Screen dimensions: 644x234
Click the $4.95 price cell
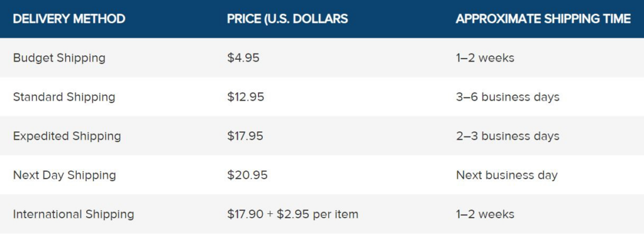click(x=243, y=58)
